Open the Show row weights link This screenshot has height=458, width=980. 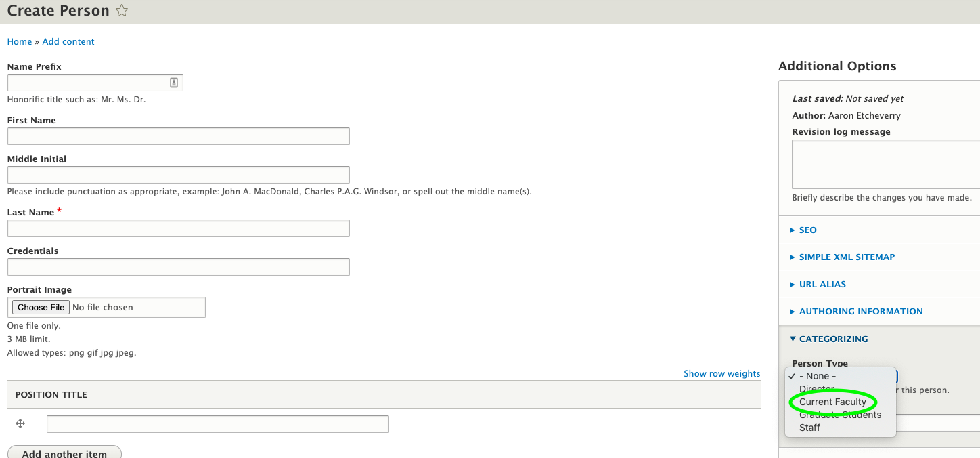721,373
